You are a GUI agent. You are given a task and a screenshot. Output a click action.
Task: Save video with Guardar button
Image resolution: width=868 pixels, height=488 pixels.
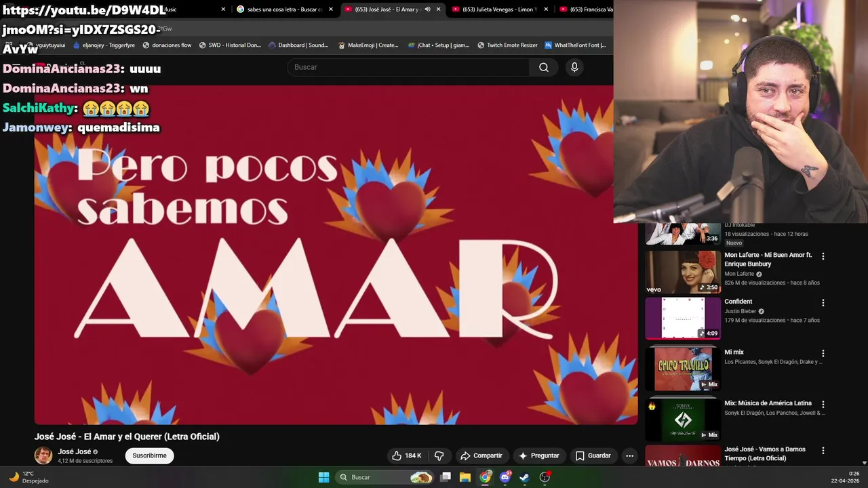click(593, 455)
